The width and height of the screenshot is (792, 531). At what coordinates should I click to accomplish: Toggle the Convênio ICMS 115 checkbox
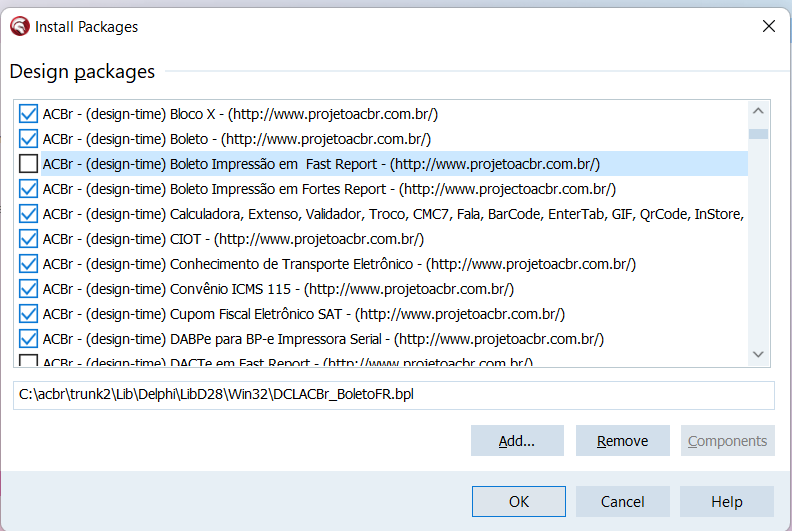(28, 289)
